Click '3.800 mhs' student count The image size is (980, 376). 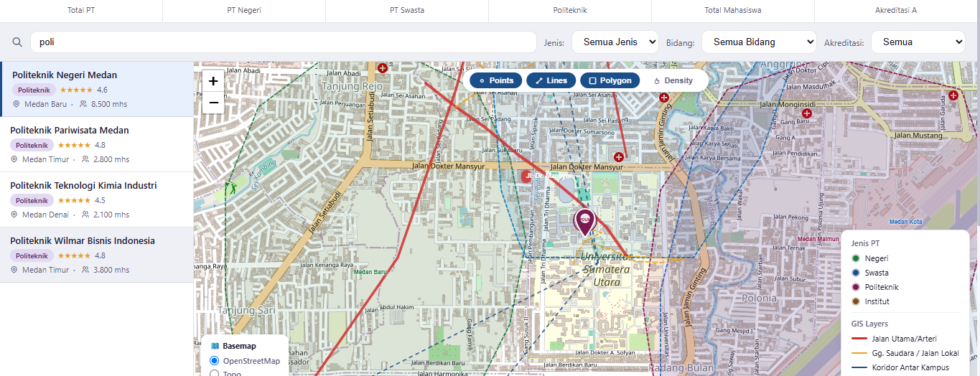tap(111, 270)
